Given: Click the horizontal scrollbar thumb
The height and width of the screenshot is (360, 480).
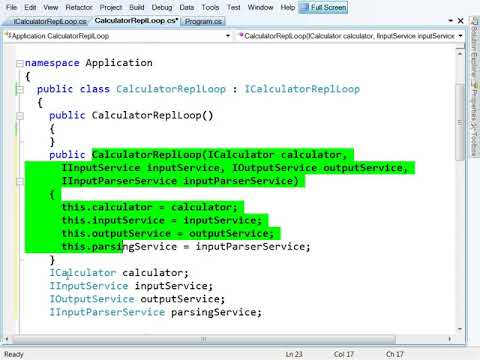Looking at the screenshot, I should click(x=203, y=339).
